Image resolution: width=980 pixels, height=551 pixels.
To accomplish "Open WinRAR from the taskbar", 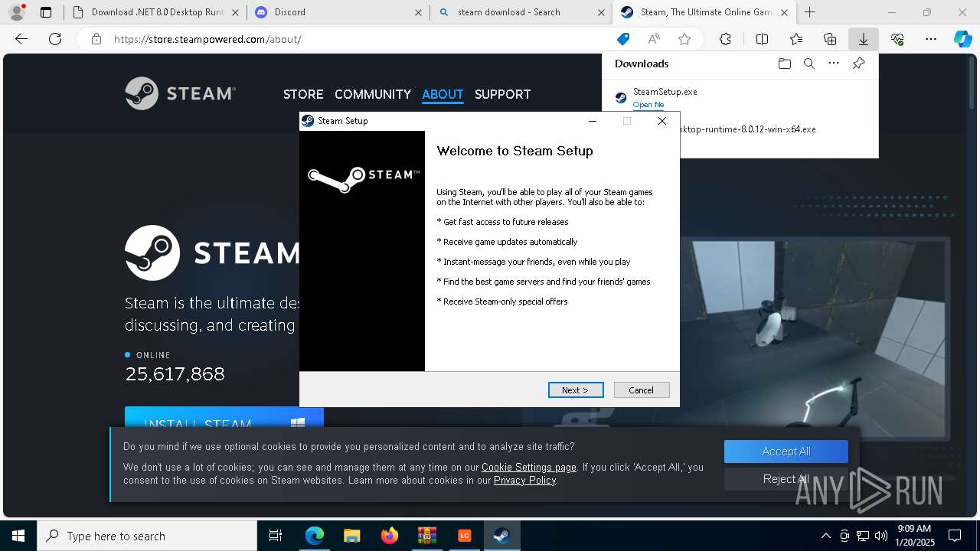I will point(426,536).
